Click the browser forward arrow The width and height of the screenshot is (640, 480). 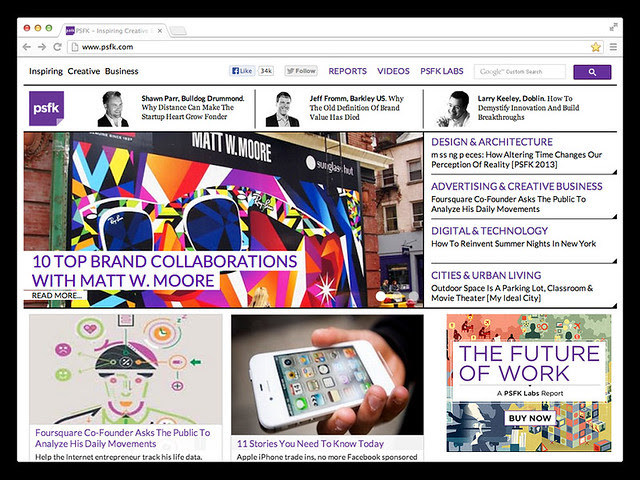(x=42, y=47)
